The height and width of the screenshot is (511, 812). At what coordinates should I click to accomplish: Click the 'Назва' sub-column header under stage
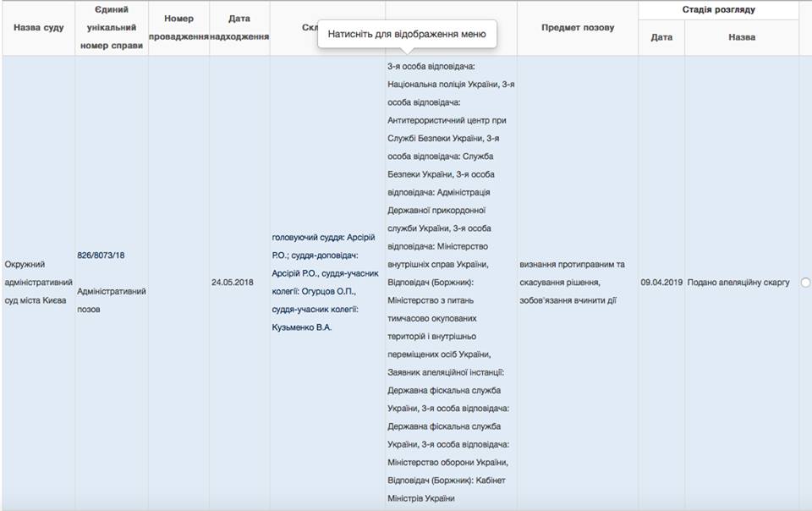741,38
